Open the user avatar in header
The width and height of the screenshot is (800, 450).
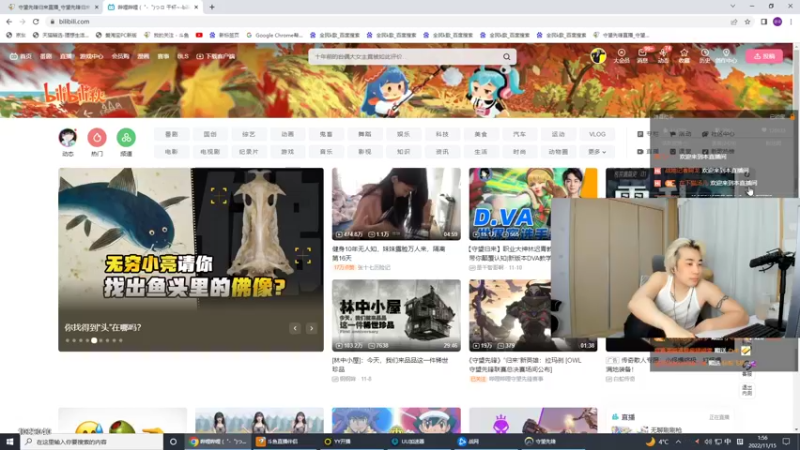(598, 56)
